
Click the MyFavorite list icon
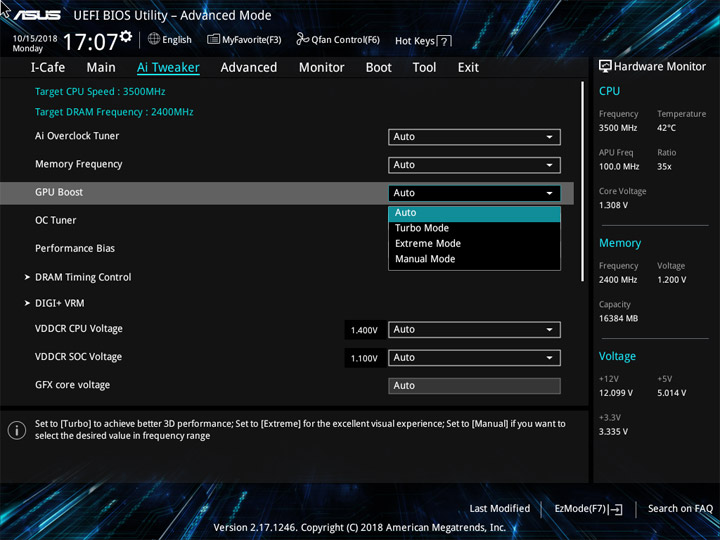214,39
